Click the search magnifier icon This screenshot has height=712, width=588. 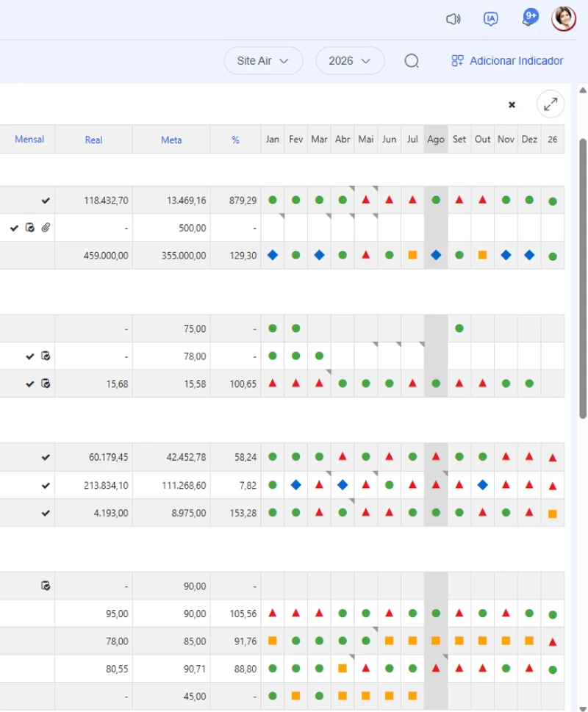412,61
